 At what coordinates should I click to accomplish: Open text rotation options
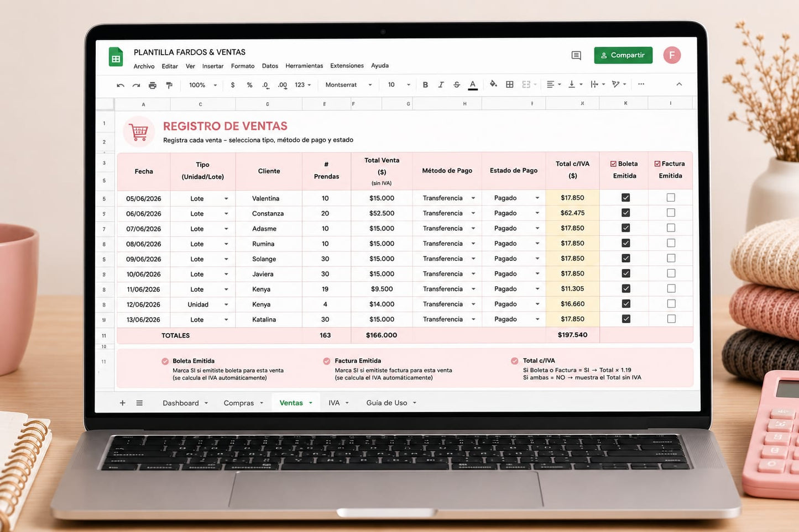(x=619, y=85)
